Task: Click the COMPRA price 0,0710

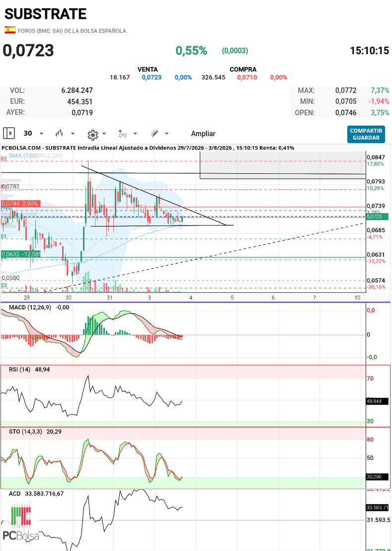Action: pos(247,78)
